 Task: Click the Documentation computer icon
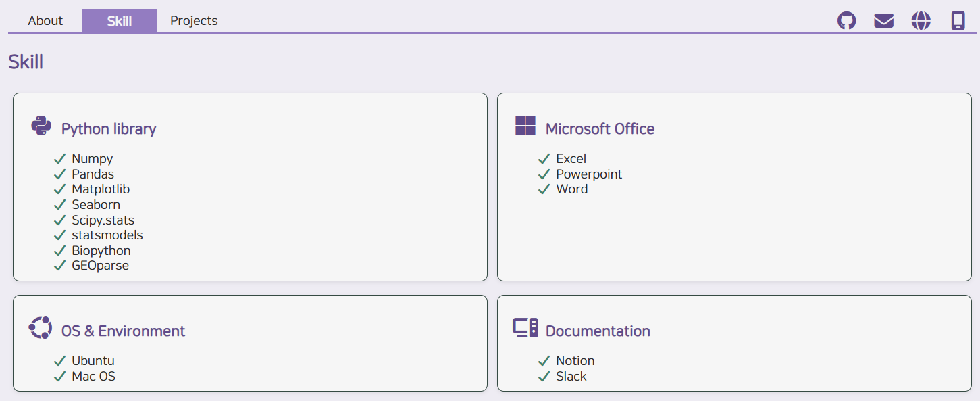click(x=525, y=328)
